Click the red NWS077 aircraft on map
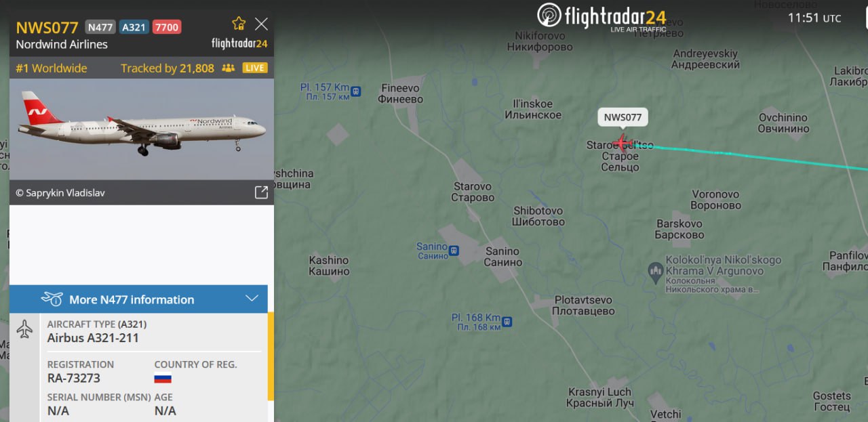Viewport: 868px width, 422px height. click(622, 143)
